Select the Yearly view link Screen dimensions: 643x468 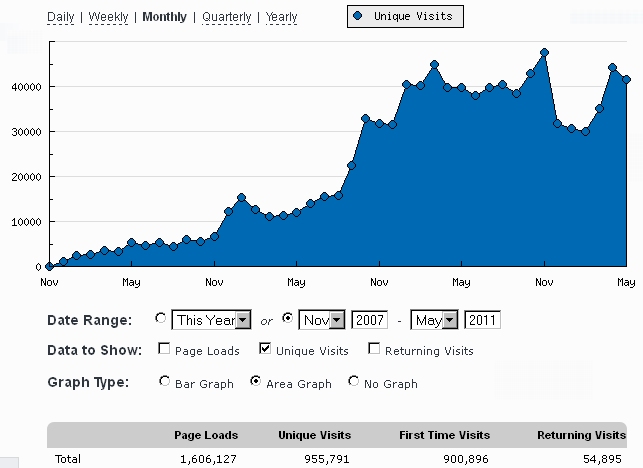click(281, 17)
